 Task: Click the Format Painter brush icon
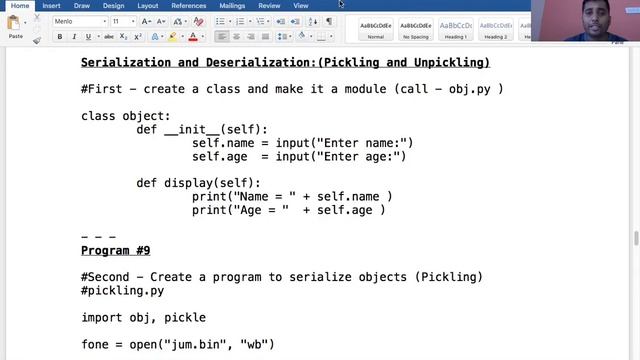click(37, 40)
